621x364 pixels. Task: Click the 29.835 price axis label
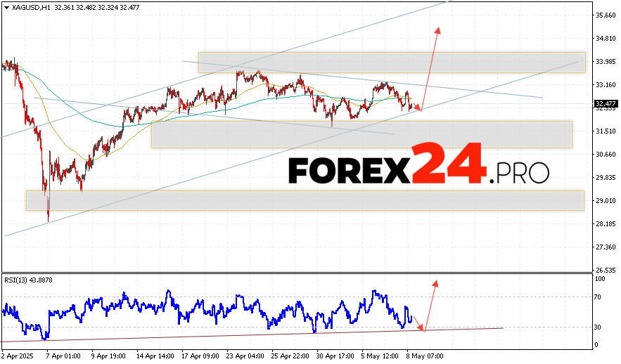606,178
